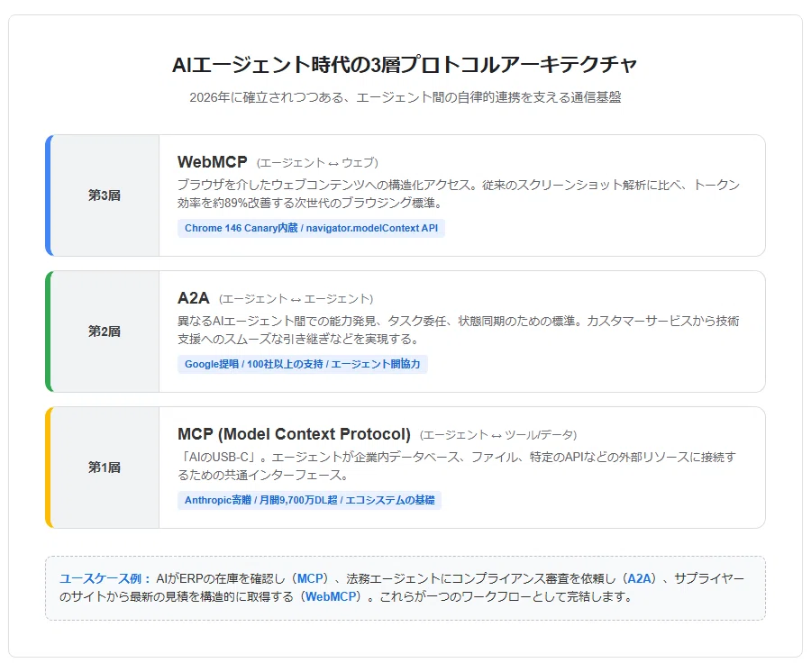Click the 2026年 subtitle line under the title
This screenshot has height=672, width=811.
(x=405, y=97)
